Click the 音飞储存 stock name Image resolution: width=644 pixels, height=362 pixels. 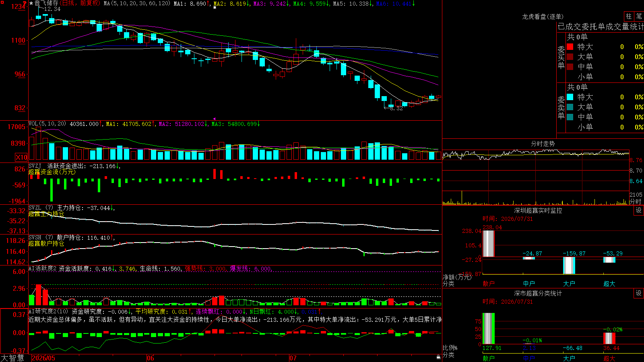[x=46, y=3]
